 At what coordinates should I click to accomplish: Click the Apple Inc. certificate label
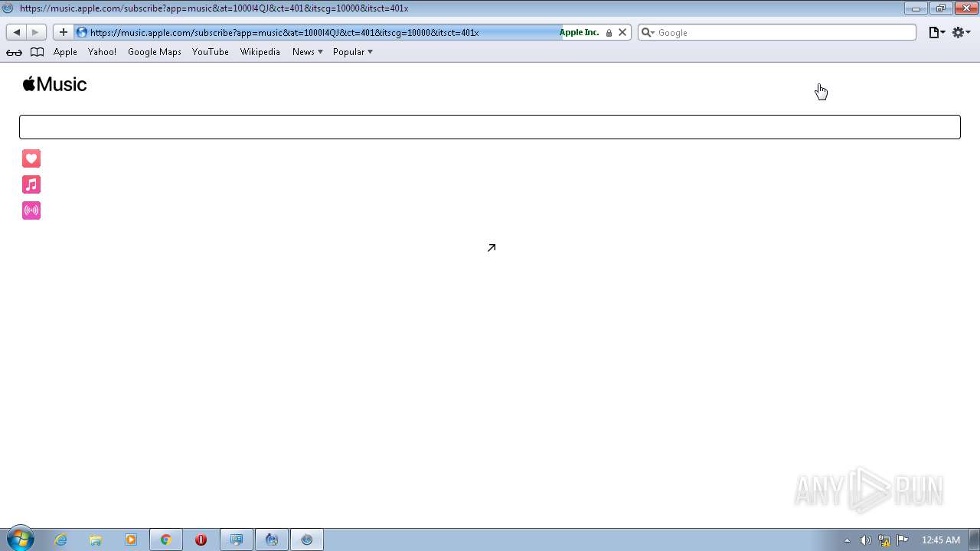[580, 32]
